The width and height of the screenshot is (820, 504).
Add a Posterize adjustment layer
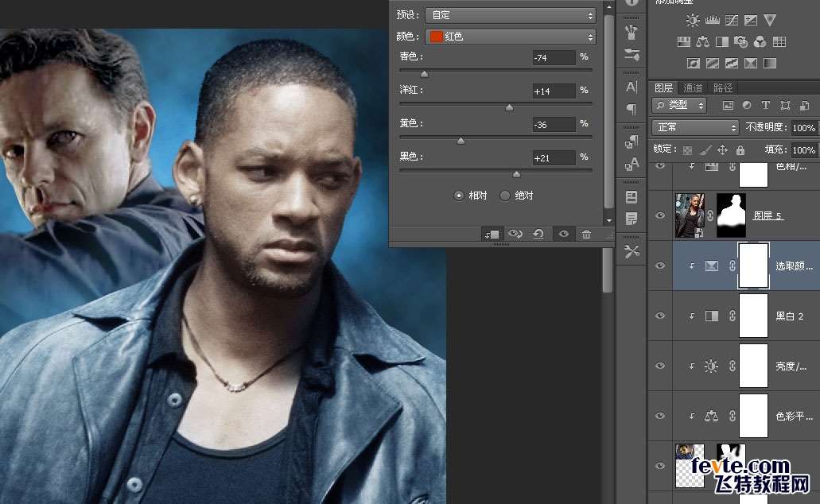(713, 64)
